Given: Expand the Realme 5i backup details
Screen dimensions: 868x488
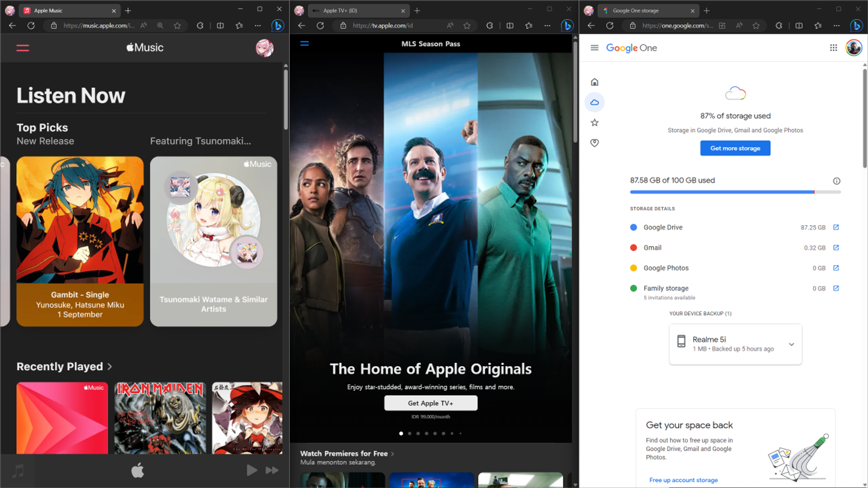Looking at the screenshot, I should click(792, 344).
